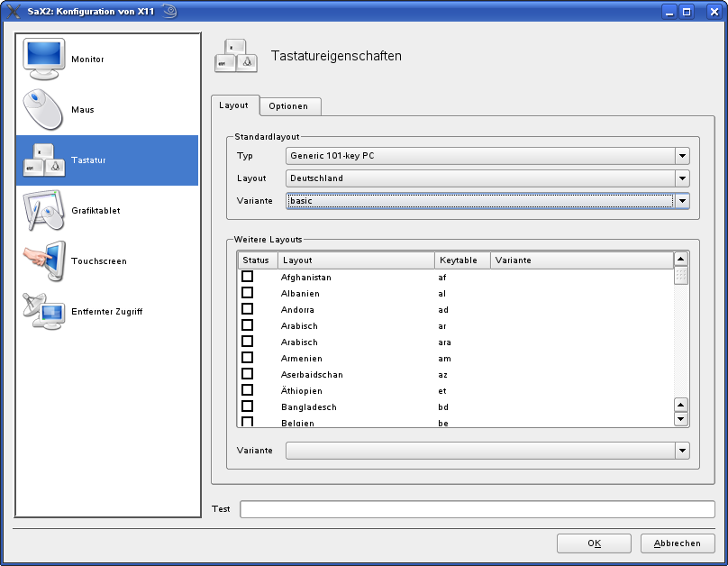Click in the Test input field
728x566 pixels.
477,509
